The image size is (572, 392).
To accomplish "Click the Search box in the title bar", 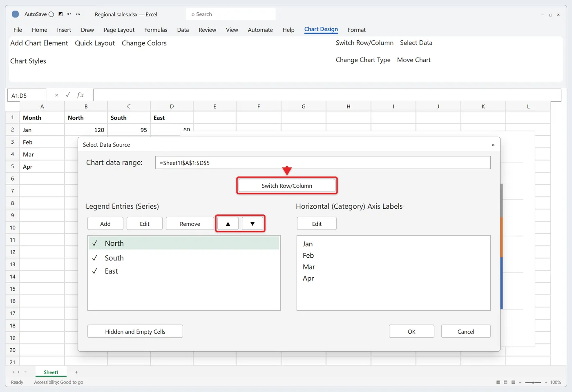I will pos(231,14).
